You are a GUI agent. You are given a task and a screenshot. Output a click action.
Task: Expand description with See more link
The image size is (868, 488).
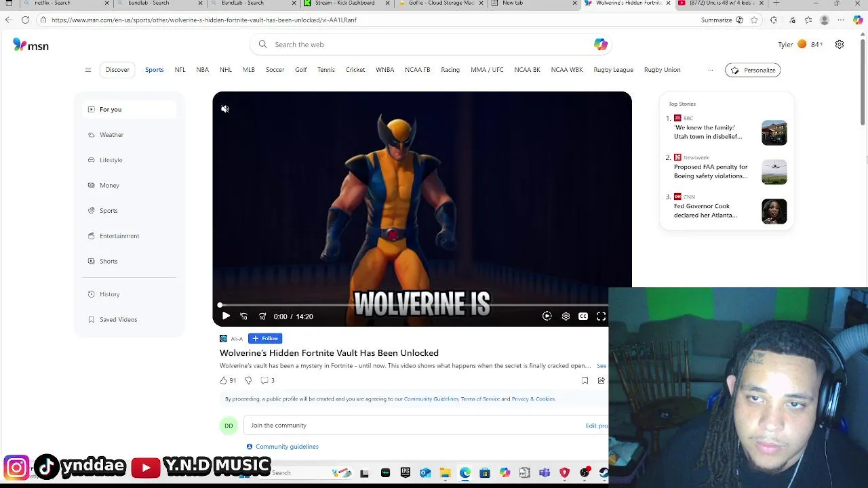point(601,366)
